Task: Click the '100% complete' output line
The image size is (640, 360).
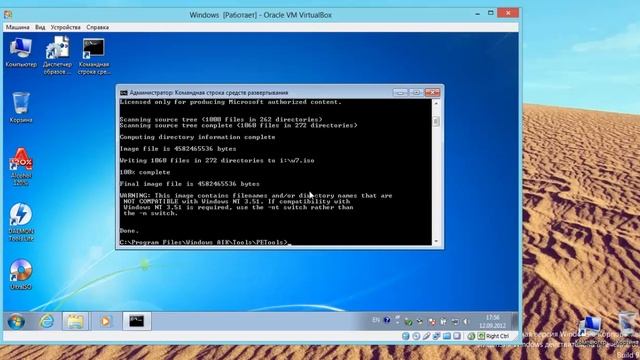Action: (144, 172)
